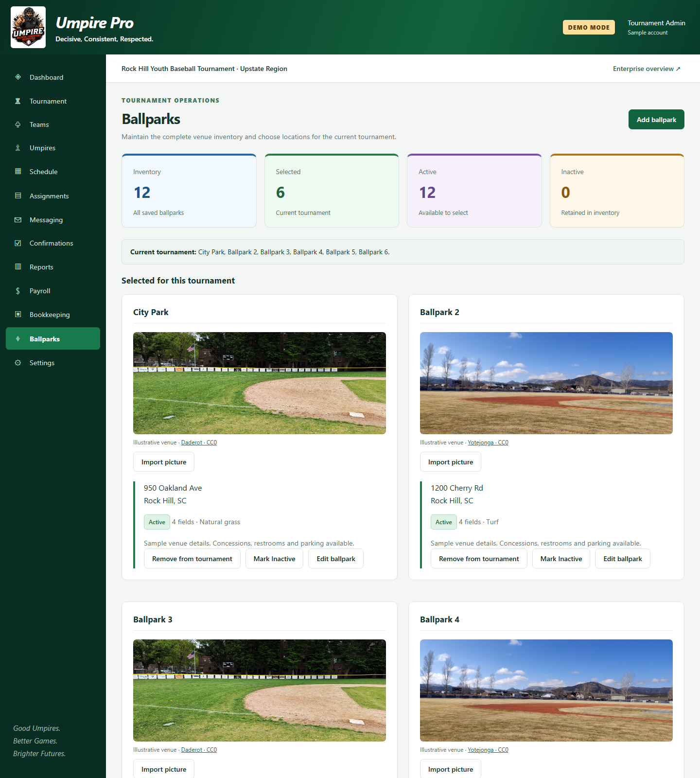700x778 pixels.
Task: Click the Inactive summary card
Action: coord(617,191)
